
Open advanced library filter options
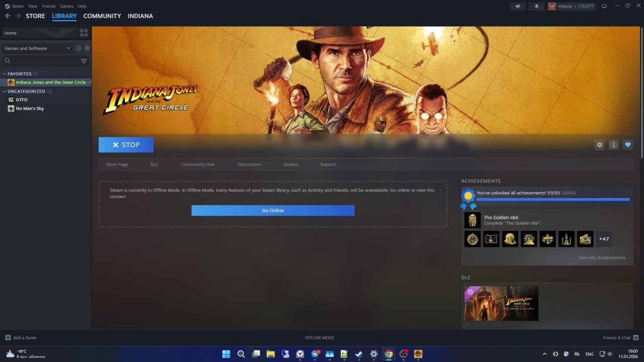(84, 61)
